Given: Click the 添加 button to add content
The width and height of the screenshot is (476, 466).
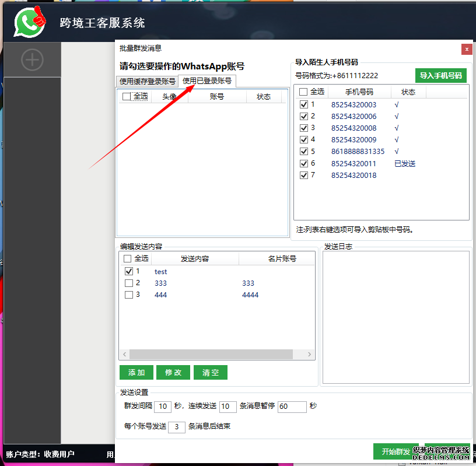Looking at the screenshot, I should [x=136, y=372].
